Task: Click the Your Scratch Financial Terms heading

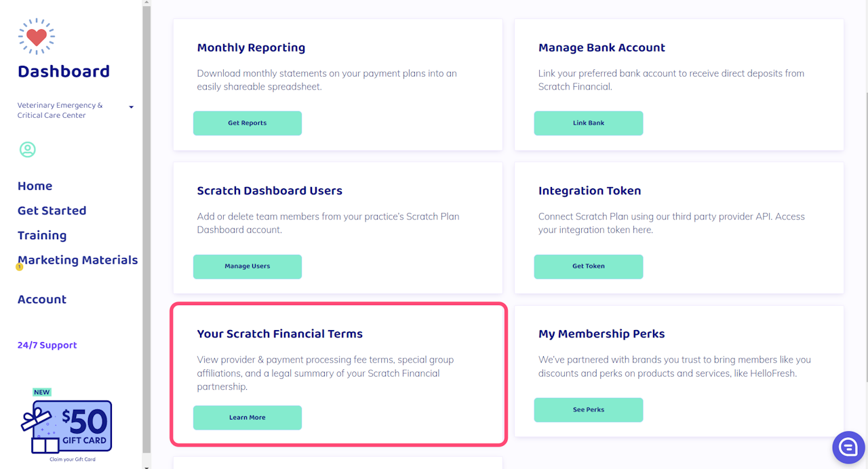Action: point(279,333)
